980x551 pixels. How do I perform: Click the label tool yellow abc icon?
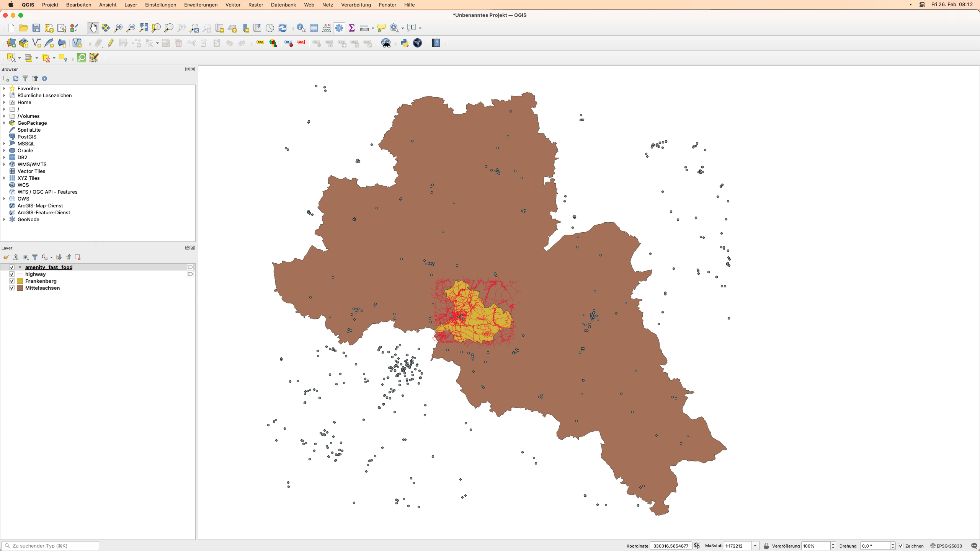click(x=260, y=43)
